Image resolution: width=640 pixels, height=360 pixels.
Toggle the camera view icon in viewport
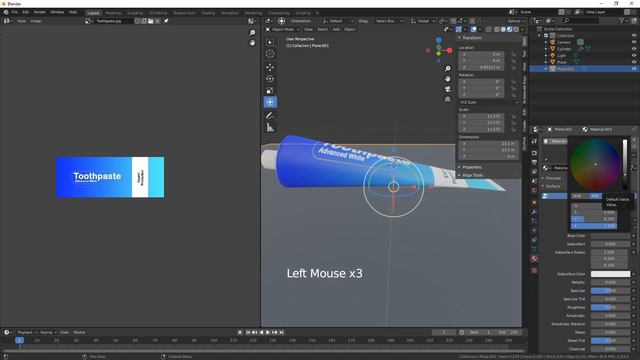[x=448, y=89]
